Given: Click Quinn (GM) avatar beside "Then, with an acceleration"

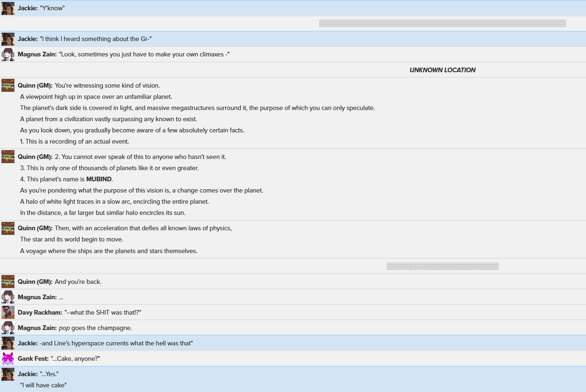Looking at the screenshot, I should (8, 228).
